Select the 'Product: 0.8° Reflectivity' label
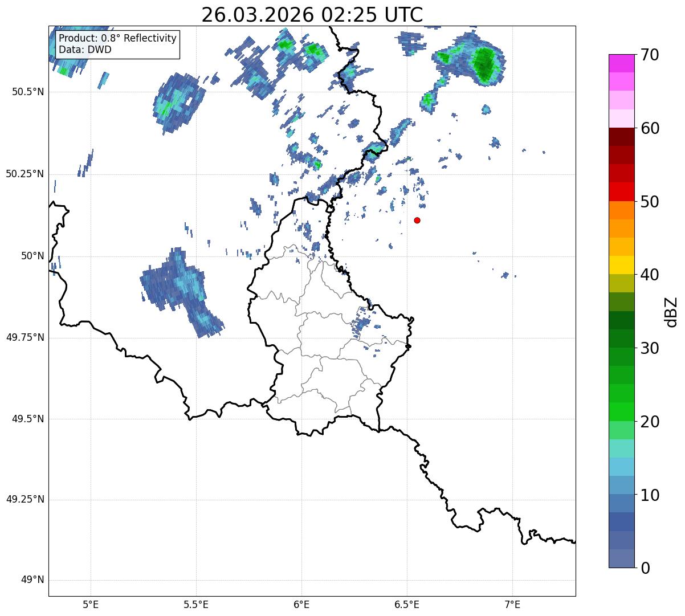The width and height of the screenshot is (685, 616). click(118, 38)
